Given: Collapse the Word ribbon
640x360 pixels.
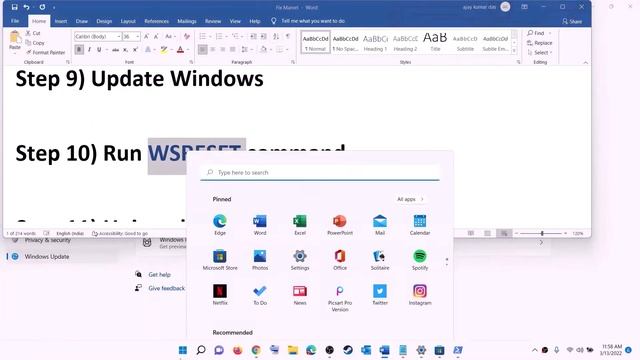Looking at the screenshot, I should click(586, 62).
